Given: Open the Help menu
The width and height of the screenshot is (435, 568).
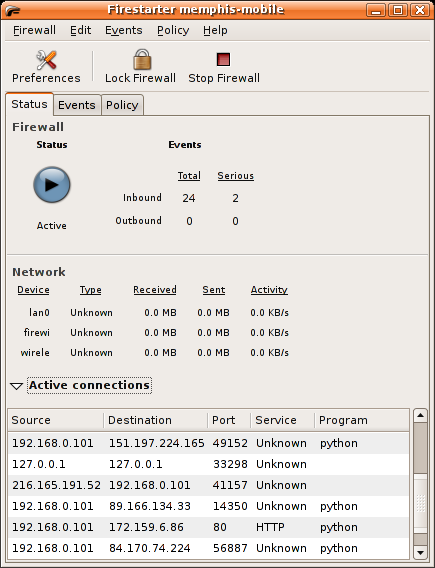Looking at the screenshot, I should point(215,30).
